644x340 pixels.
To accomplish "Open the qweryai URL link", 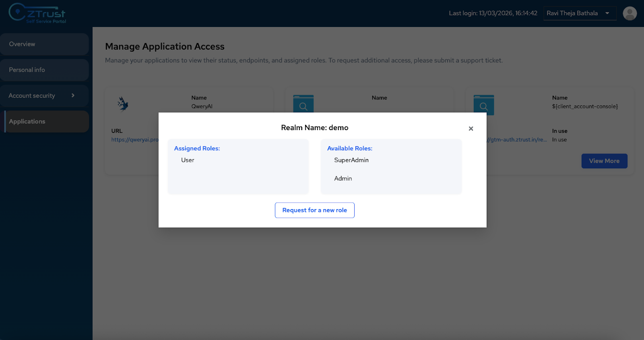I will click(x=135, y=140).
